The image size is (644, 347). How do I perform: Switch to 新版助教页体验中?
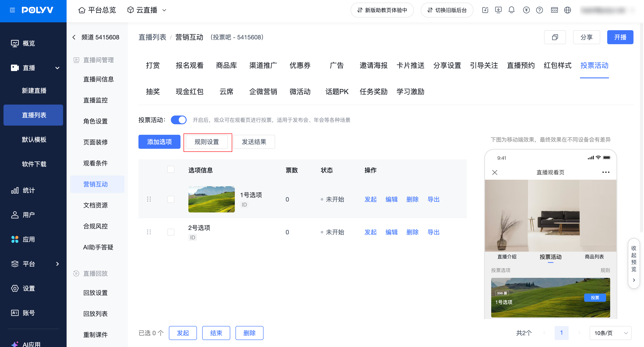382,10
